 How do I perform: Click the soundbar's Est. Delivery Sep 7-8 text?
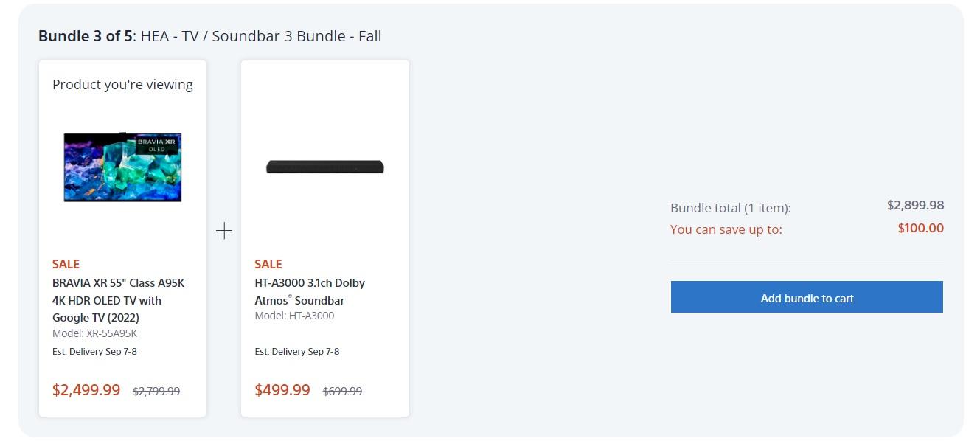(297, 352)
